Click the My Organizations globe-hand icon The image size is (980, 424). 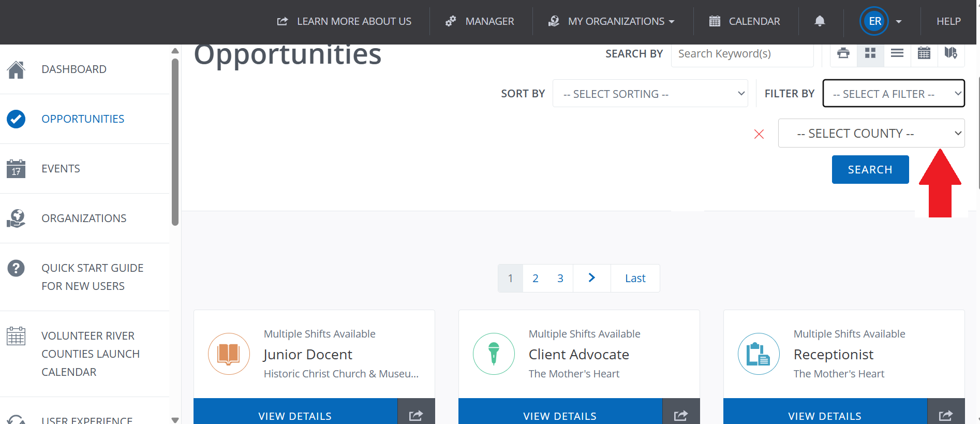click(554, 21)
